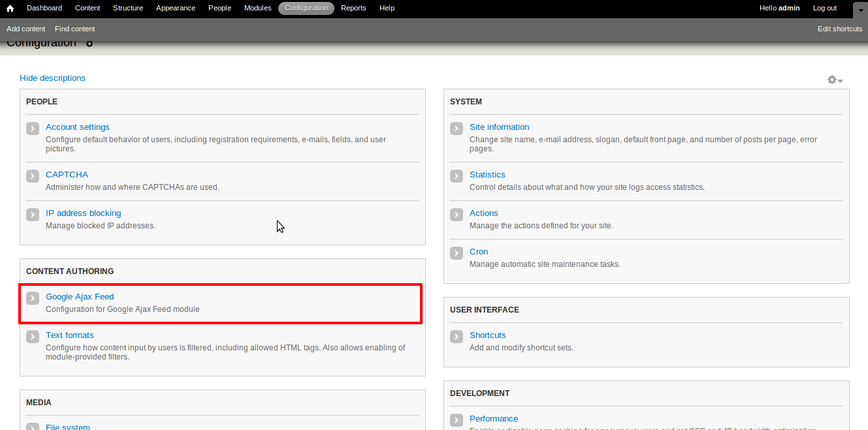Open the Appearance menu

click(x=176, y=8)
